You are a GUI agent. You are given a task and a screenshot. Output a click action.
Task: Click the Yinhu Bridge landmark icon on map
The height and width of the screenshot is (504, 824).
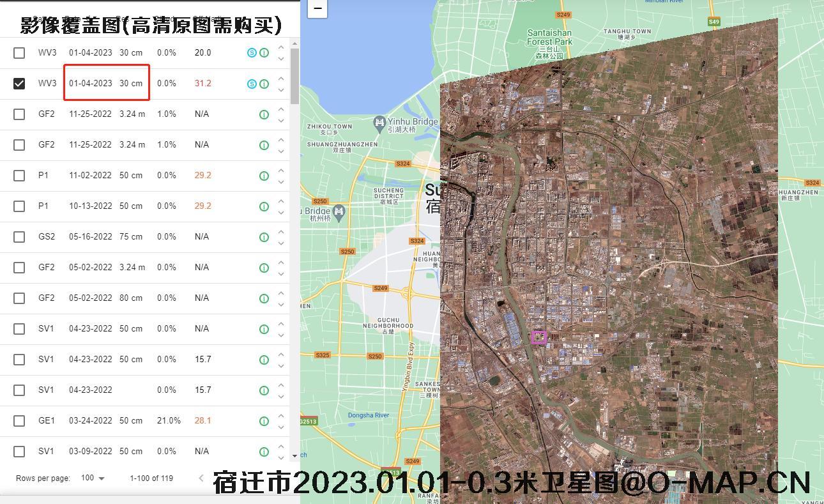pyautogui.click(x=380, y=122)
